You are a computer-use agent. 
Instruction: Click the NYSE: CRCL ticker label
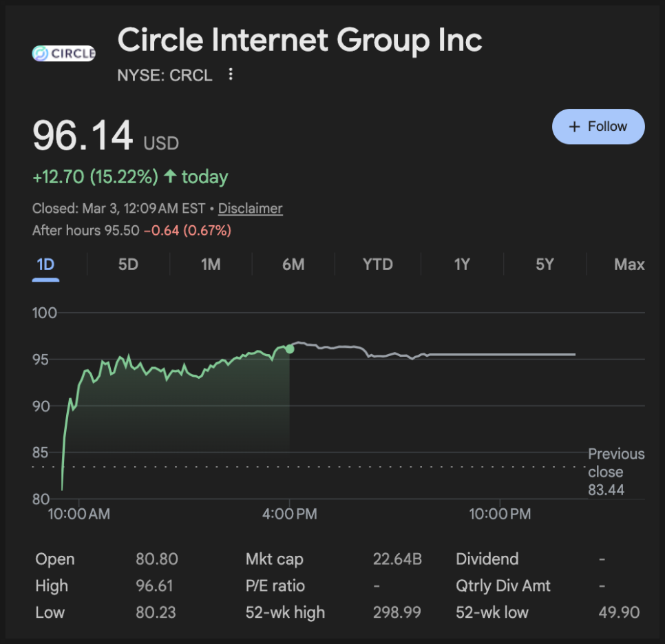tap(165, 75)
